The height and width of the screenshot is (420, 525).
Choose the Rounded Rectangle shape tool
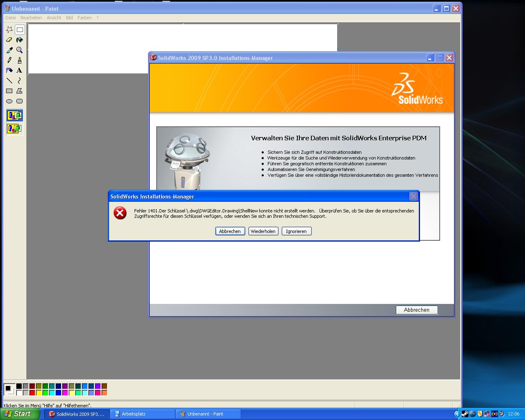(x=20, y=101)
